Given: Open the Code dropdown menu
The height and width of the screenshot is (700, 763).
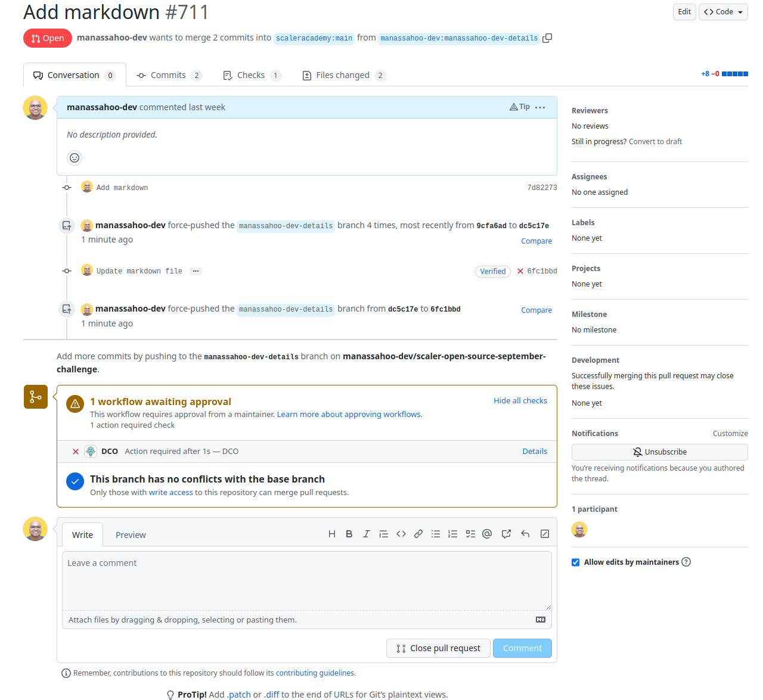Looking at the screenshot, I should (722, 11).
